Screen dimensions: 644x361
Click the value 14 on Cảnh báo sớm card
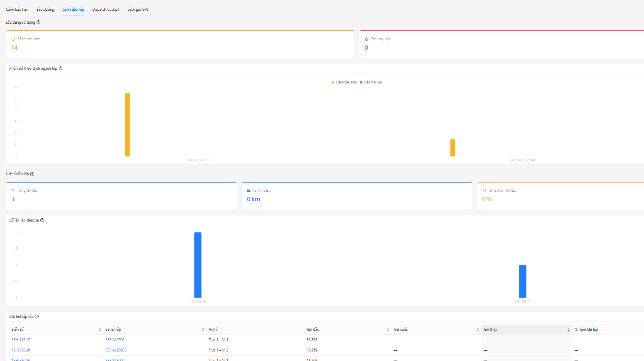pyautogui.click(x=15, y=48)
